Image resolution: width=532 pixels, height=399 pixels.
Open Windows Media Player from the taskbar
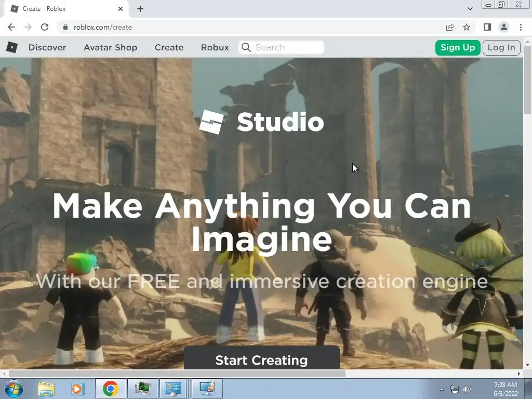point(77,389)
